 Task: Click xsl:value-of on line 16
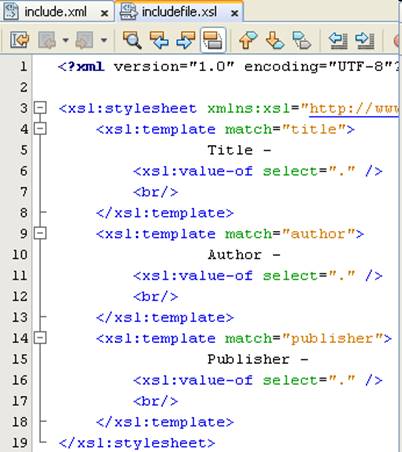coord(198,381)
